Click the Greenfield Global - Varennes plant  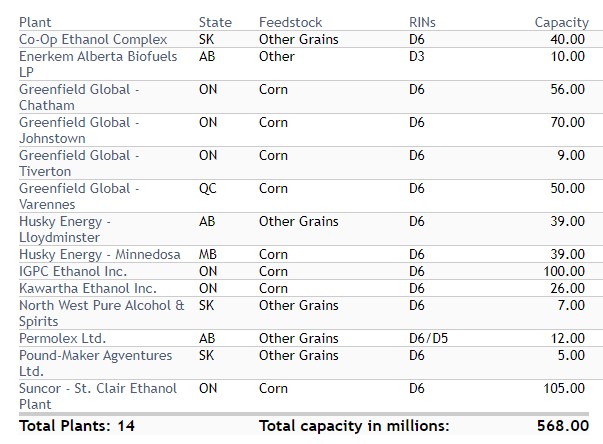click(79, 196)
